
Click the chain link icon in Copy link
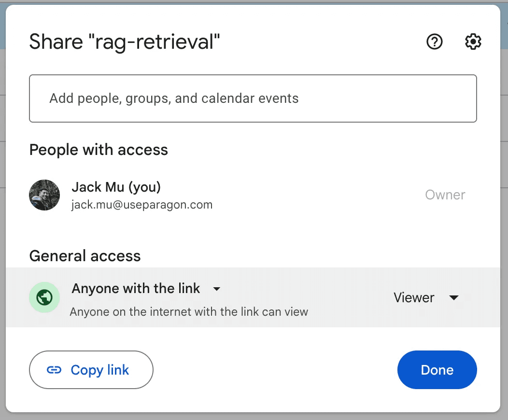[54, 370]
